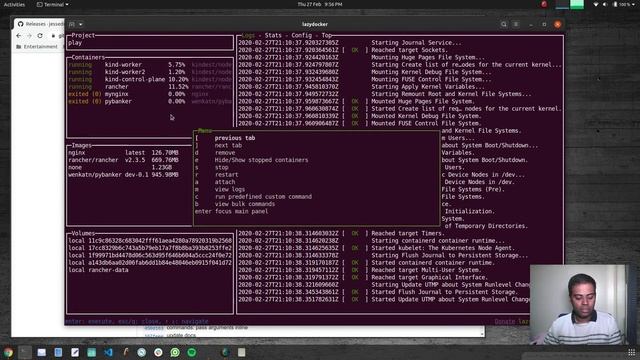This screenshot has width=640, height=360.
Task: Select the rancher-data volume
Action: (x=98, y=270)
